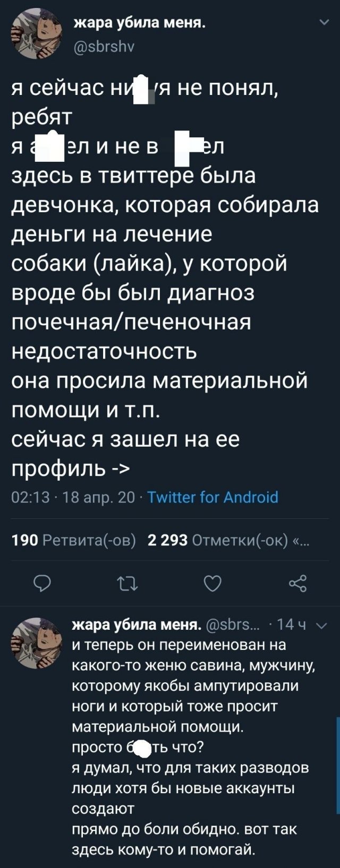Click "Twitter for Android" source link

click(212, 497)
